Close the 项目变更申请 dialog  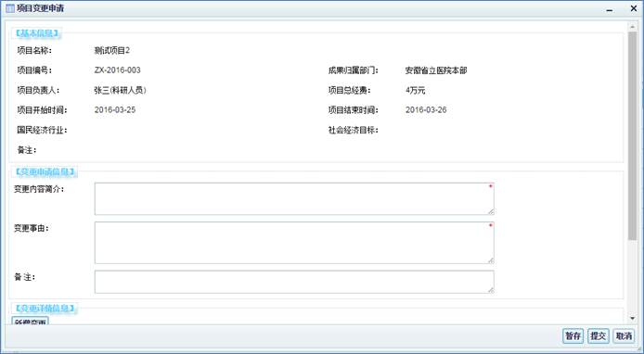pyautogui.click(x=634, y=8)
